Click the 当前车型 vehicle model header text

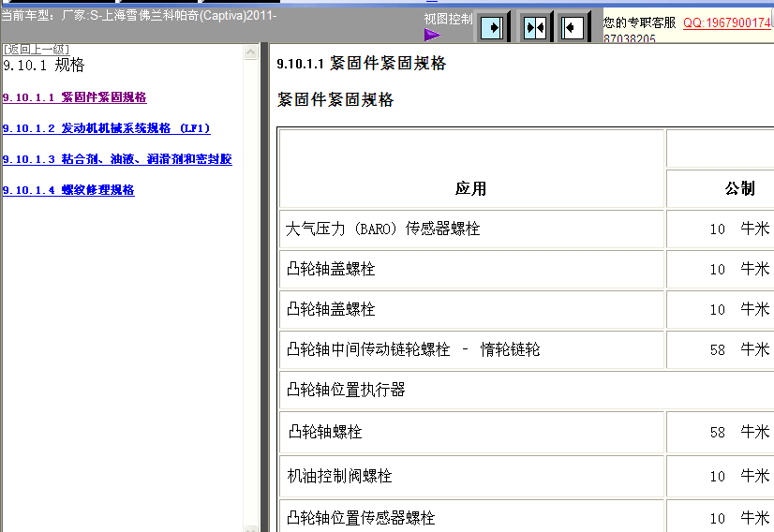click(x=139, y=15)
